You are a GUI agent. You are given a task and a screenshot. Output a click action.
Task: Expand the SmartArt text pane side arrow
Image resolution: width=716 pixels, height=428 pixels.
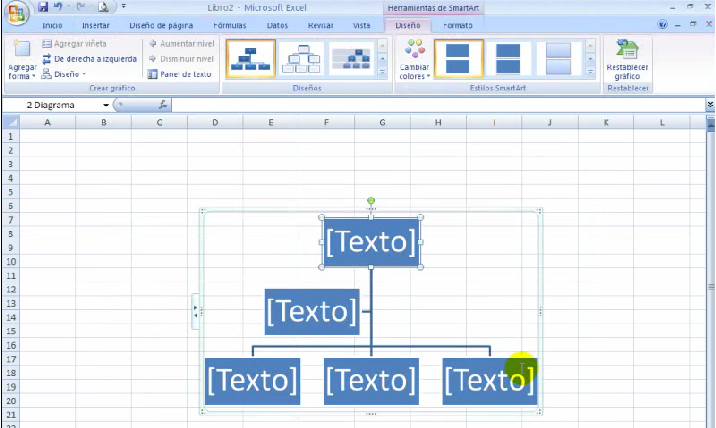coord(196,311)
